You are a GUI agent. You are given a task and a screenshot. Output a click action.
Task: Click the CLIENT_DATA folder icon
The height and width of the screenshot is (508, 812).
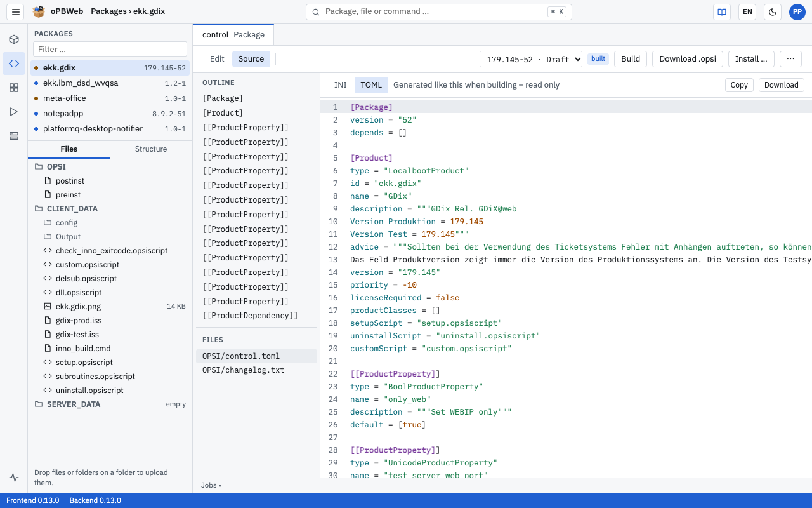pyautogui.click(x=39, y=209)
